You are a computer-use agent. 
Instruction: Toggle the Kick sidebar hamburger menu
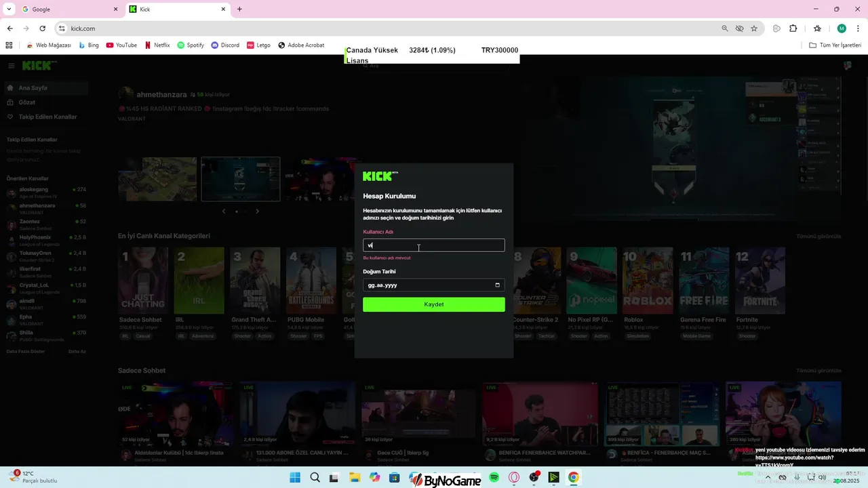[12, 66]
